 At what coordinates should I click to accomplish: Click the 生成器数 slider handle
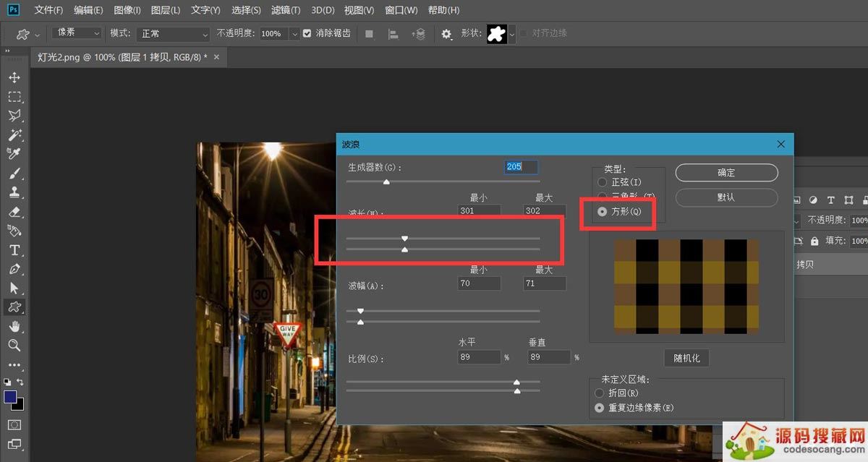coord(386,182)
